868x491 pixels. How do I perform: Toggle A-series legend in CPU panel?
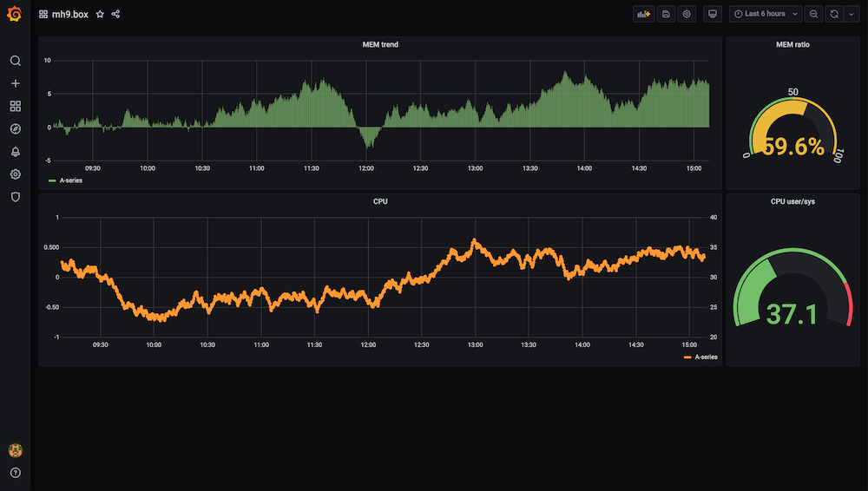(x=706, y=357)
